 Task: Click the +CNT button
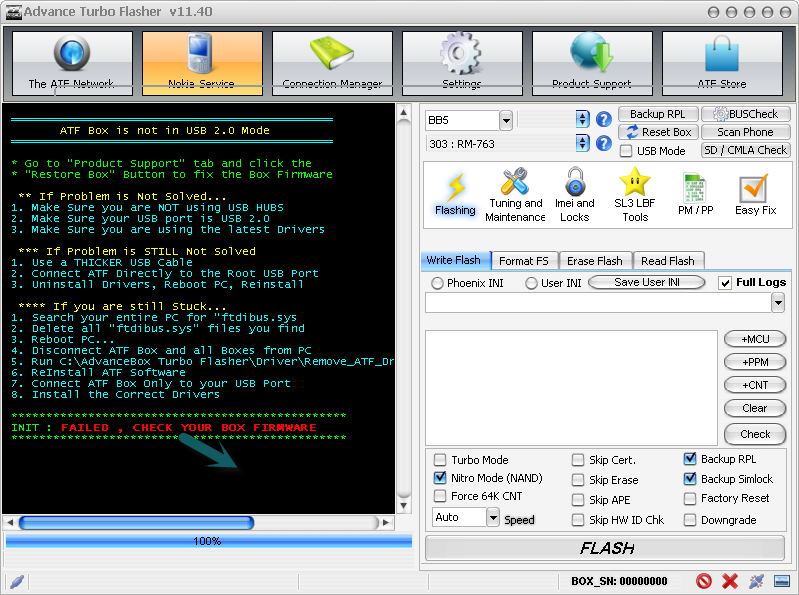coord(755,385)
